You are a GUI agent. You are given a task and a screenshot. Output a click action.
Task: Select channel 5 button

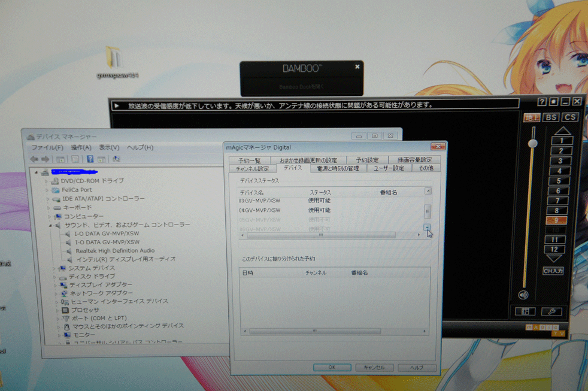click(x=559, y=181)
